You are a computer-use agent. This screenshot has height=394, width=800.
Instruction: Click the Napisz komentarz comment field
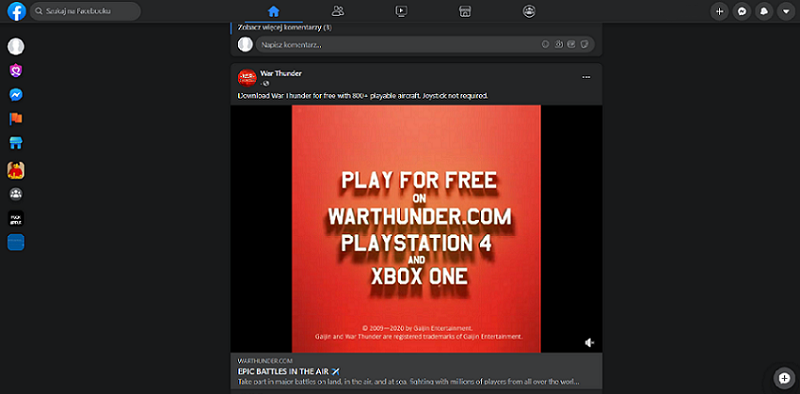click(x=425, y=44)
